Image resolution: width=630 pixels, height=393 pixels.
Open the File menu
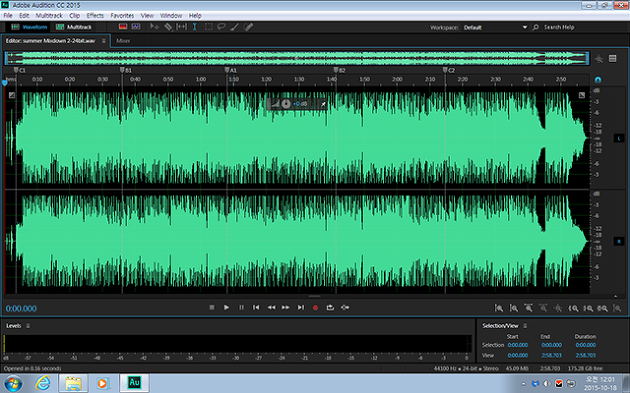[x=8, y=16]
